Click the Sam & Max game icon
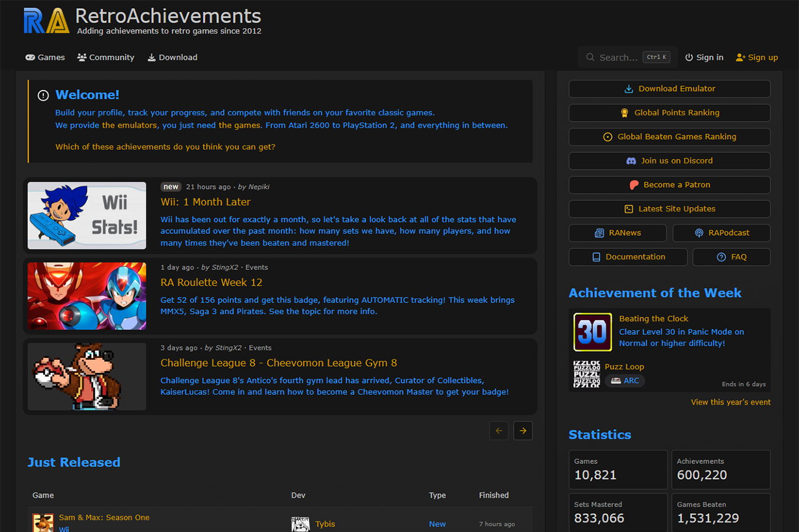Image resolution: width=799 pixels, height=532 pixels. tap(43, 523)
